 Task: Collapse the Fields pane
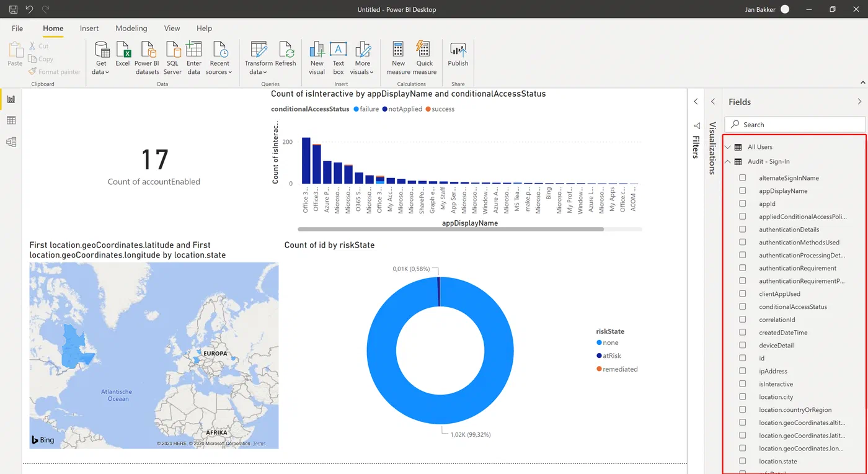pos(859,101)
